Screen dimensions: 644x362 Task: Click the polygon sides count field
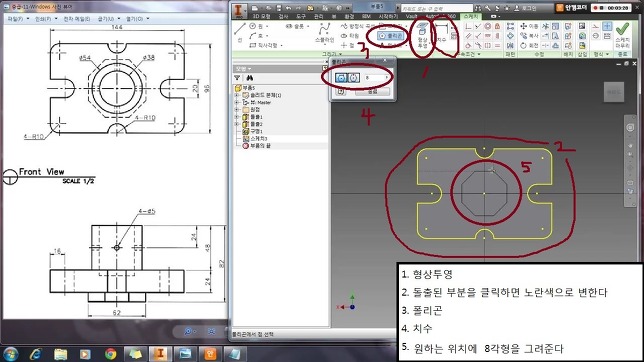click(x=376, y=78)
